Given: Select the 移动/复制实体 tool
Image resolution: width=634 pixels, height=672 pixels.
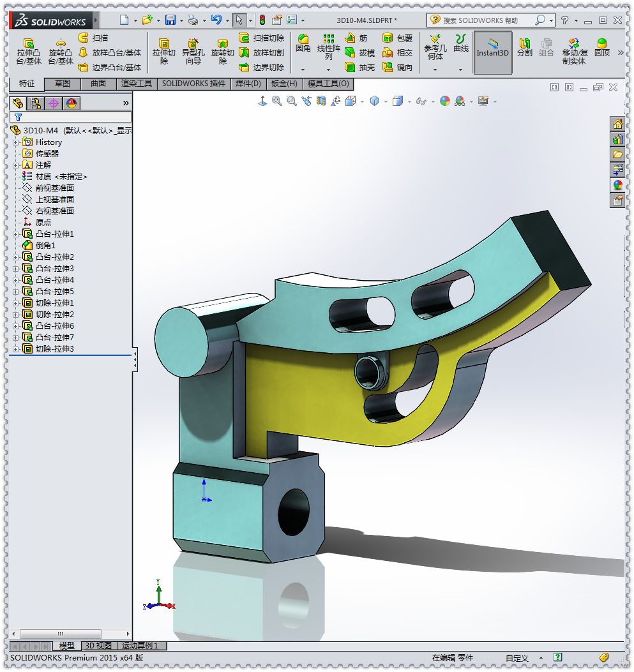Looking at the screenshot, I should (575, 51).
